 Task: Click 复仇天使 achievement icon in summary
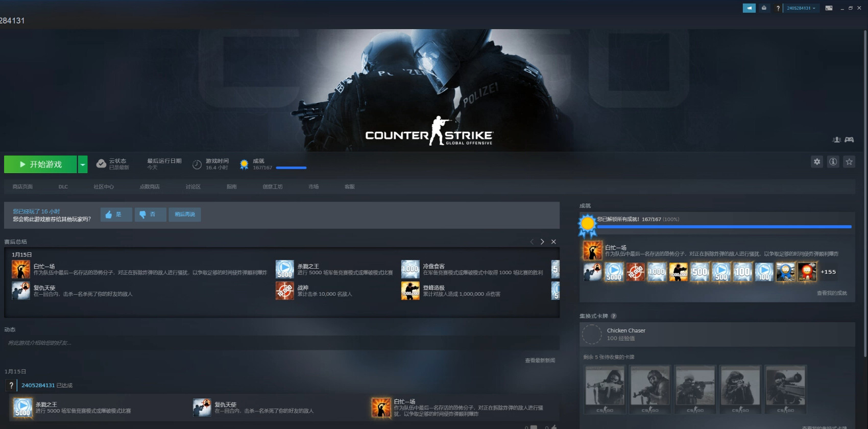click(21, 291)
